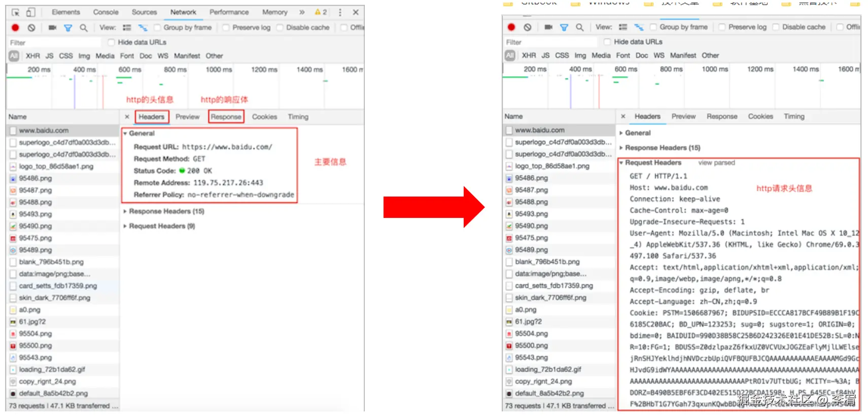The image size is (868, 418).
Task: Toggle the filter funnel icon in left panel
Action: click(68, 27)
